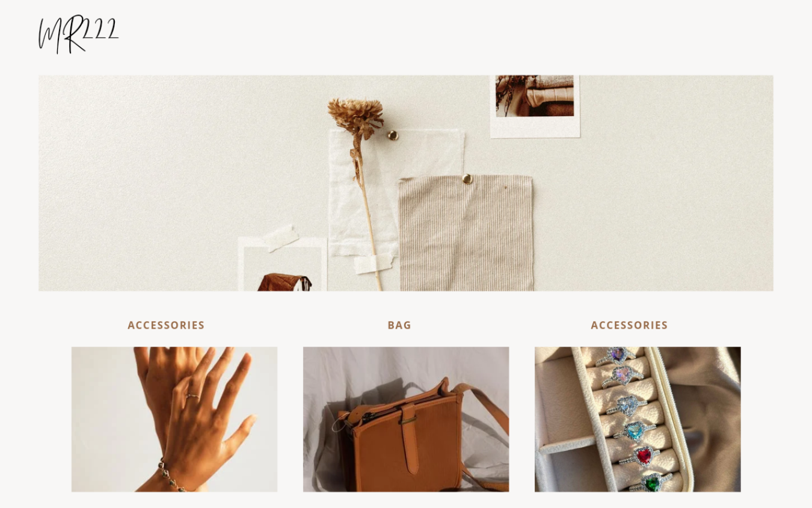The image size is (812, 508).
Task: Open the right ACCESSORIES category link
Action: coord(629,325)
